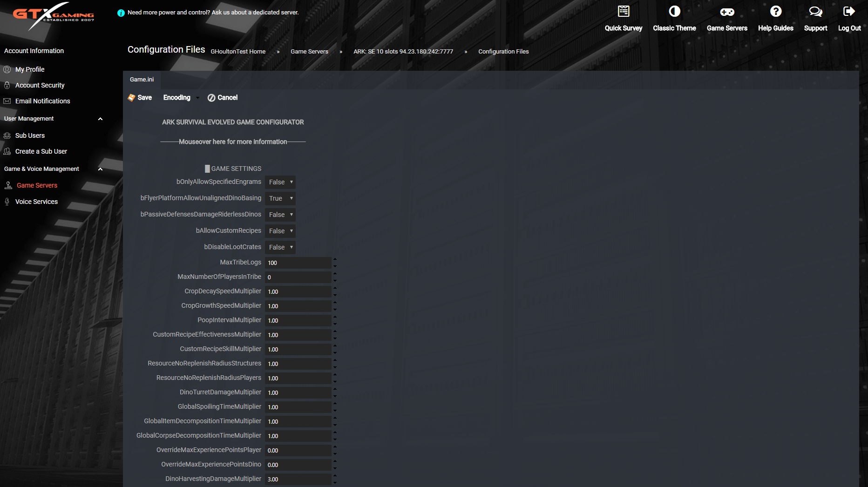This screenshot has width=868, height=487.
Task: Open bFlyerPlatformAllowUnalignedDinoBasing dropdown
Action: pos(280,198)
